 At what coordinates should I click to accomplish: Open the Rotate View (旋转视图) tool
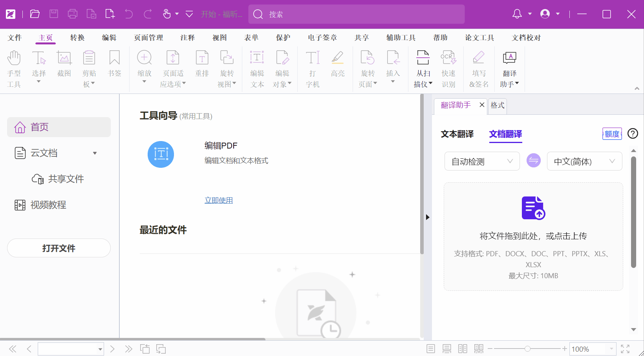coord(227,69)
